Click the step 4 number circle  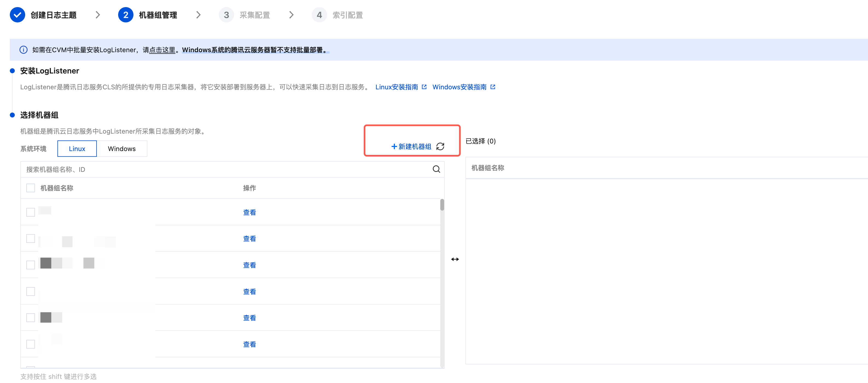(319, 15)
